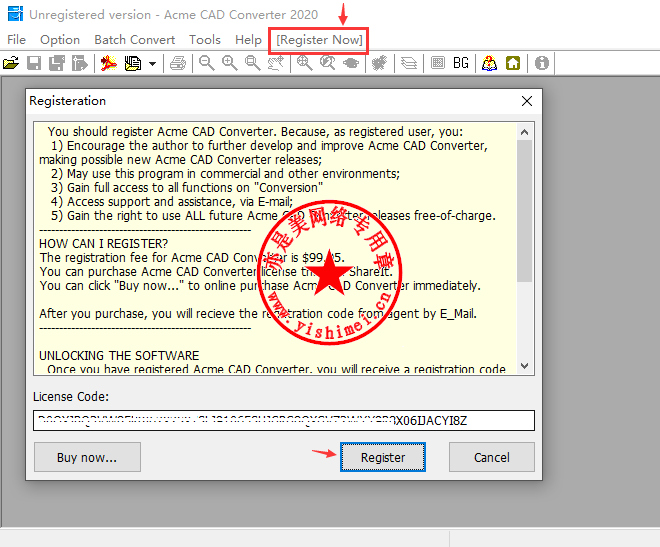This screenshot has width=660, height=547.
Task: Close the Registeration dialog
Action: tap(527, 101)
